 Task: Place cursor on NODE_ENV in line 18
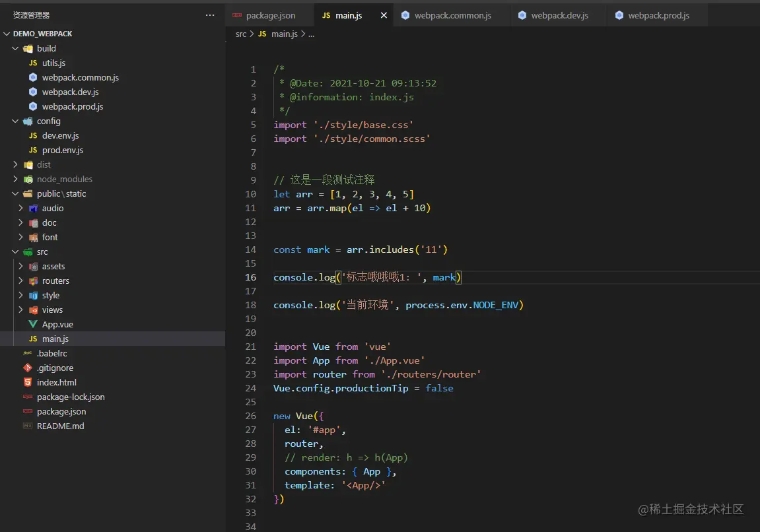tap(495, 305)
